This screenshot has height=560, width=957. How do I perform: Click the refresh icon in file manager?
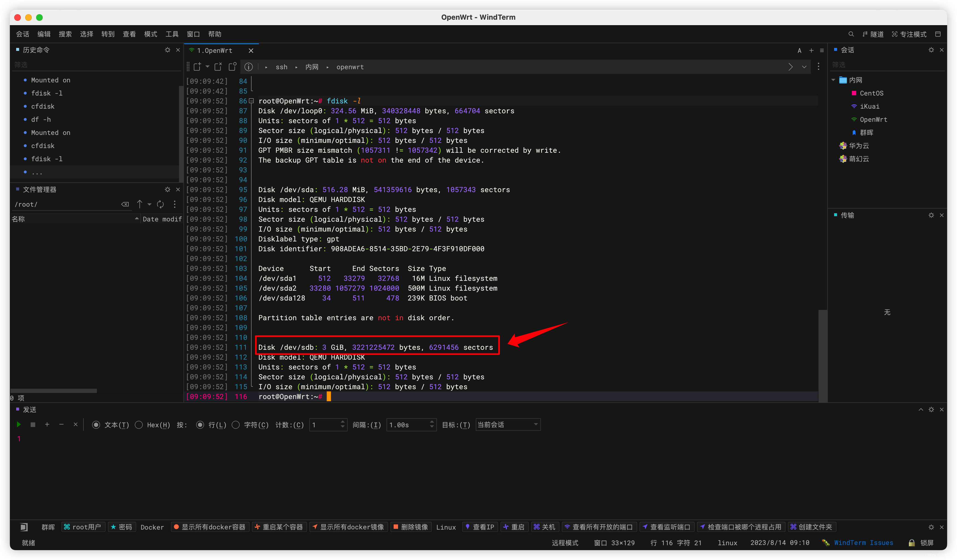pyautogui.click(x=160, y=204)
